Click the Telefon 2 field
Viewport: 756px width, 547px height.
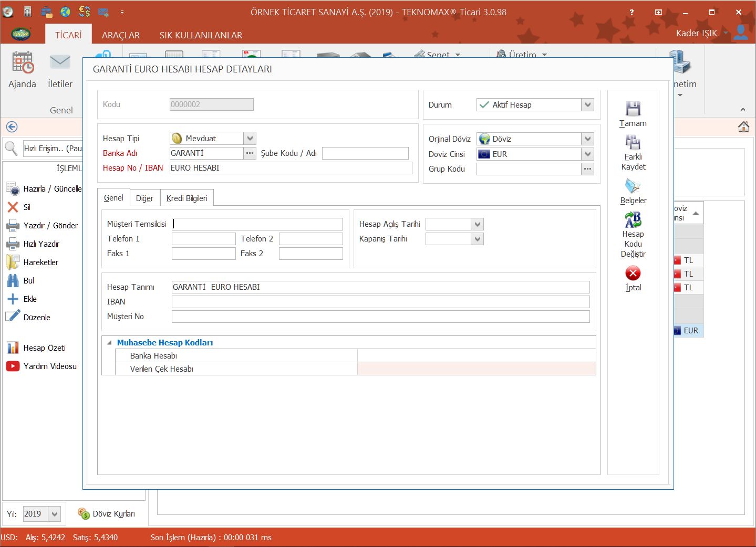311,239
